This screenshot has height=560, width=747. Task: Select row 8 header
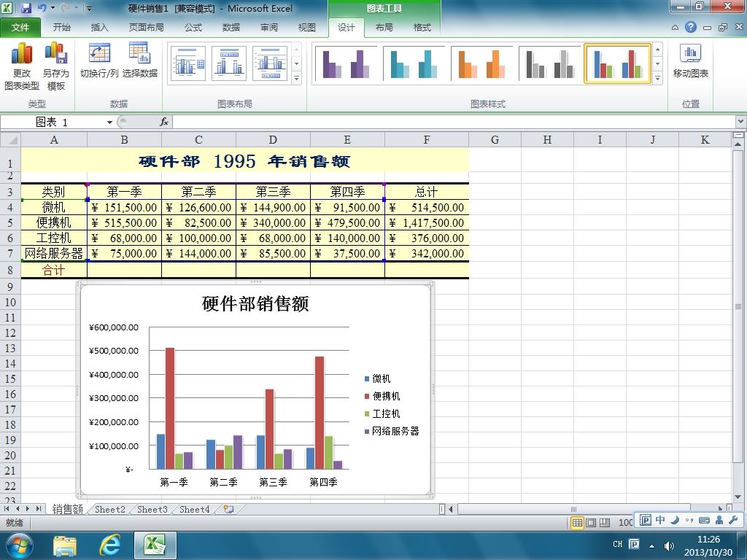point(10,270)
